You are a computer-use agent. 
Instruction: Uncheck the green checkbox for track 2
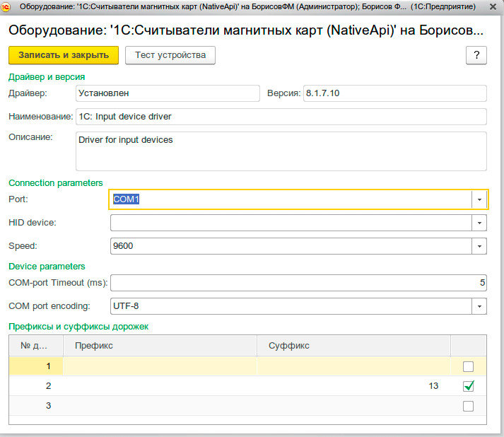(x=468, y=386)
